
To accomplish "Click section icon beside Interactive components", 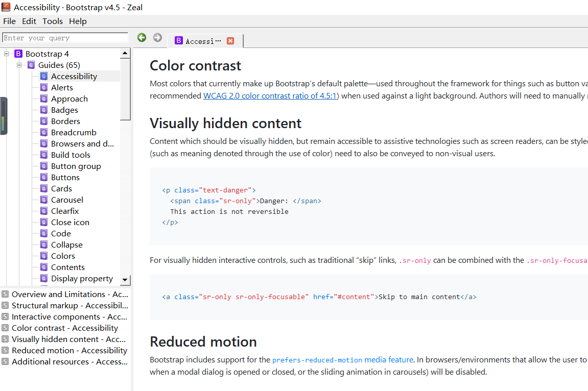I will (5, 316).
